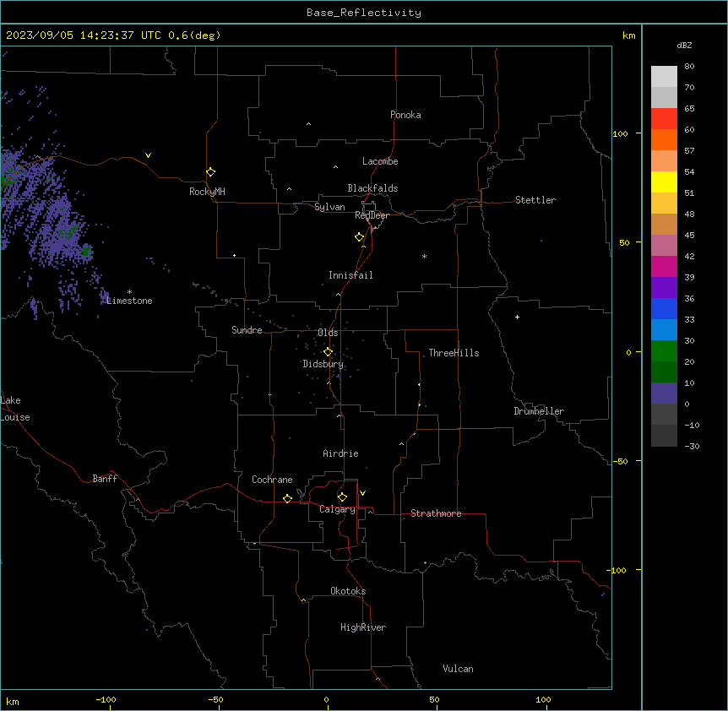This screenshot has width=728, height=711.
Task: Select the bright yellow swatch in dBZ legend
Action: (x=664, y=182)
